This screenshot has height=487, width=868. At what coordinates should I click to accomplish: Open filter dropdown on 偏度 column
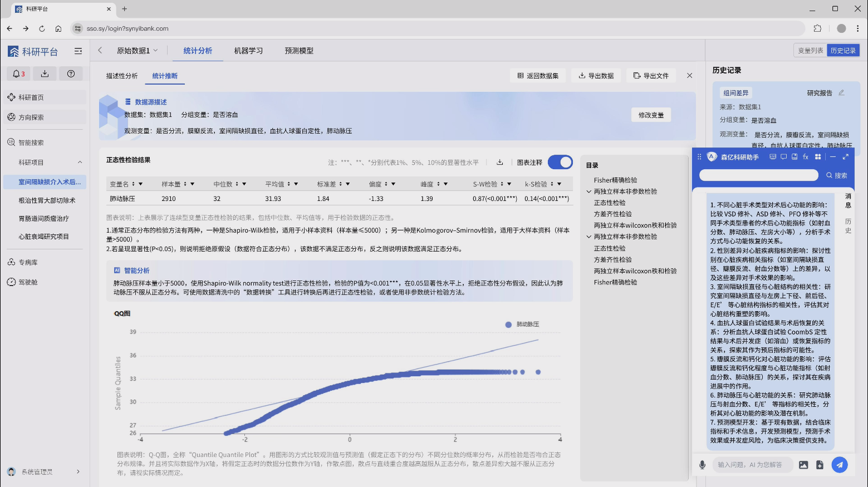[x=393, y=184]
